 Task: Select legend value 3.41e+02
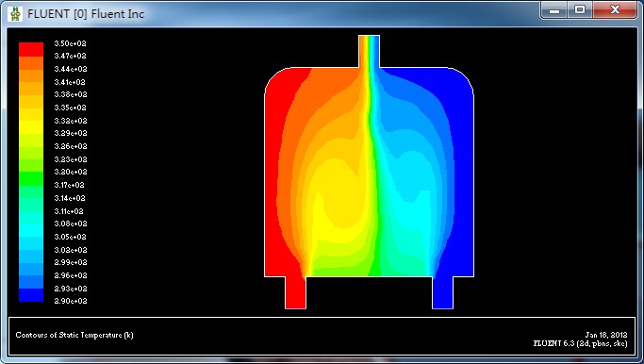[70, 82]
